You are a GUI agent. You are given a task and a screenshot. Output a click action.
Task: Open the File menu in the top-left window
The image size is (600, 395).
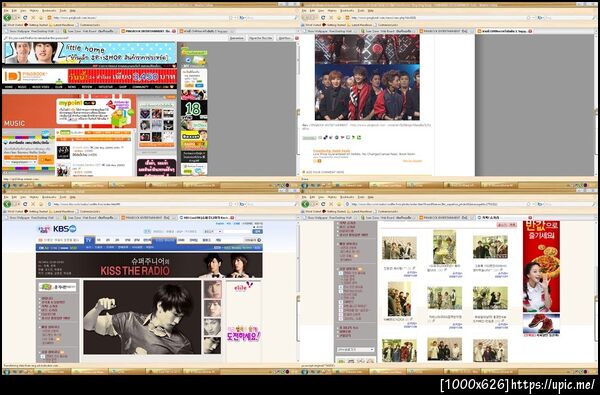coord(6,10)
